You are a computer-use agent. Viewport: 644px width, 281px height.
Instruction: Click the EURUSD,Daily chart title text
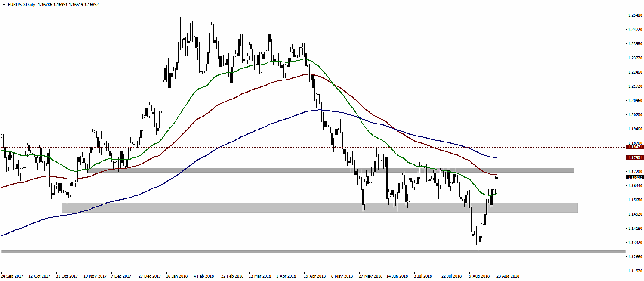(22, 4)
